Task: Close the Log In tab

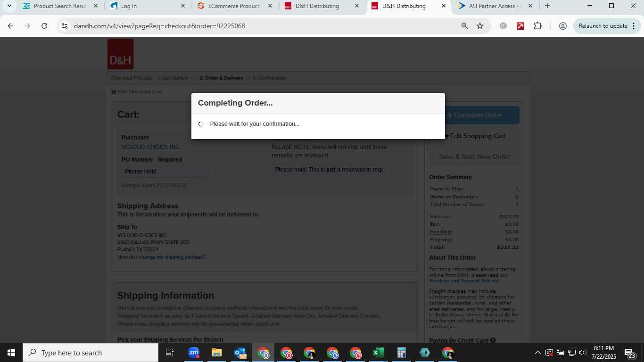Action: pyautogui.click(x=183, y=6)
